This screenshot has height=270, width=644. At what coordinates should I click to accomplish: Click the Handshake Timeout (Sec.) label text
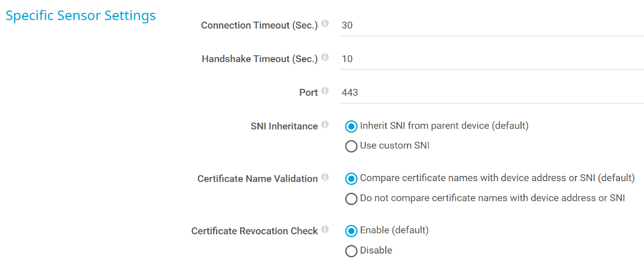(259, 59)
